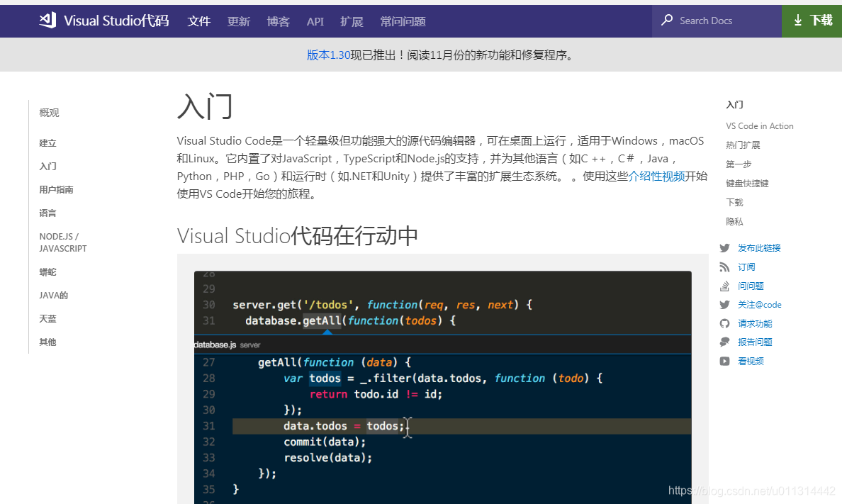Viewport: 842px width, 504px height.
Task: Click the 请求功能 link
Action: click(x=755, y=323)
